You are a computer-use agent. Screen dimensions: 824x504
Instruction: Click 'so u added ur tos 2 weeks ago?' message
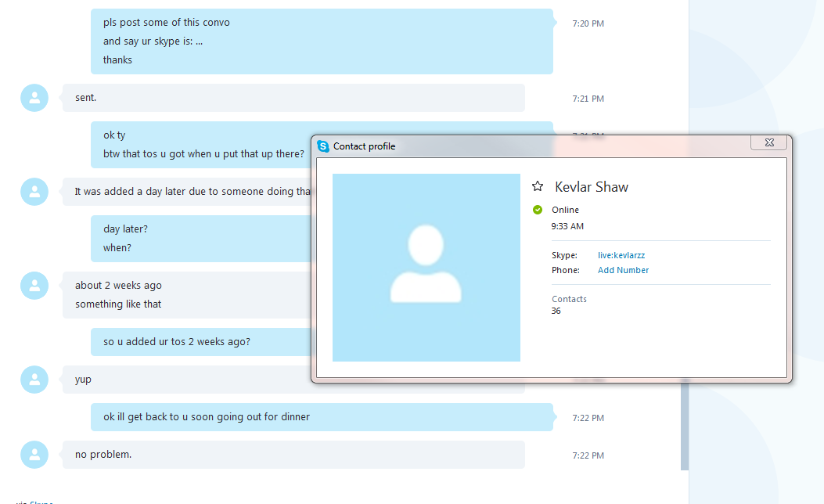point(177,341)
